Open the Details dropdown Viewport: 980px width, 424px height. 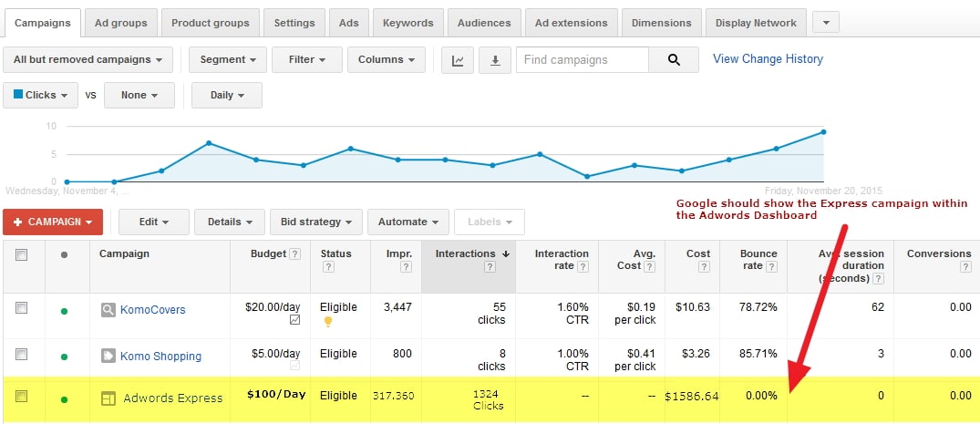[x=230, y=222]
